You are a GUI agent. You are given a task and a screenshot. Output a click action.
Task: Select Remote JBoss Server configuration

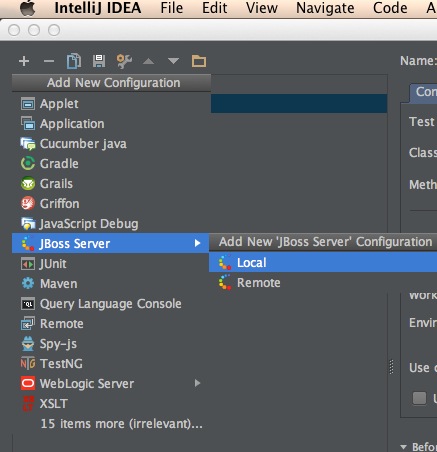click(x=323, y=283)
